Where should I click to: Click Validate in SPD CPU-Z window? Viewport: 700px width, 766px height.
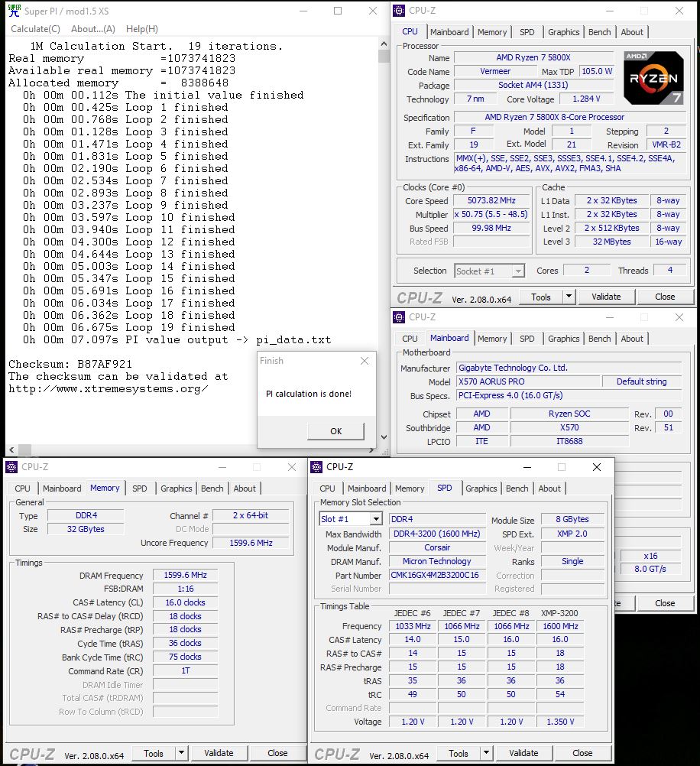point(523,753)
